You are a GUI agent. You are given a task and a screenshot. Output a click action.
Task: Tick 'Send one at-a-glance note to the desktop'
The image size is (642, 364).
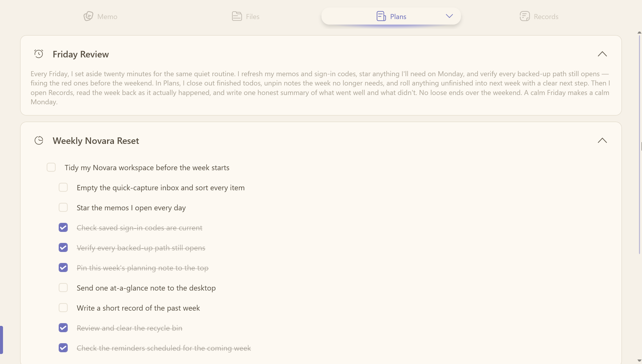pos(63,288)
